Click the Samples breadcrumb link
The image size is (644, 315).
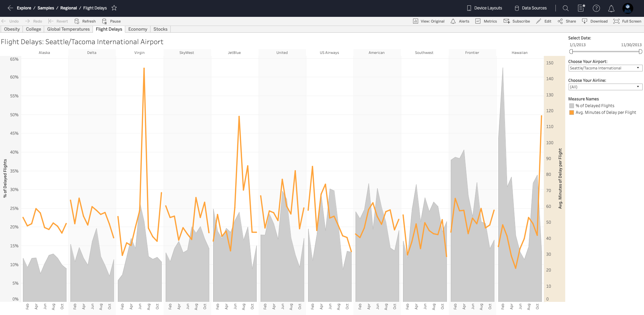pyautogui.click(x=46, y=8)
